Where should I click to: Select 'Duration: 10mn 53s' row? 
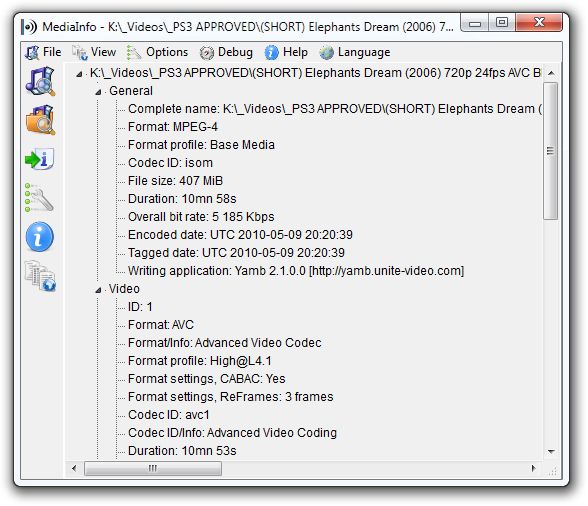tap(182, 451)
